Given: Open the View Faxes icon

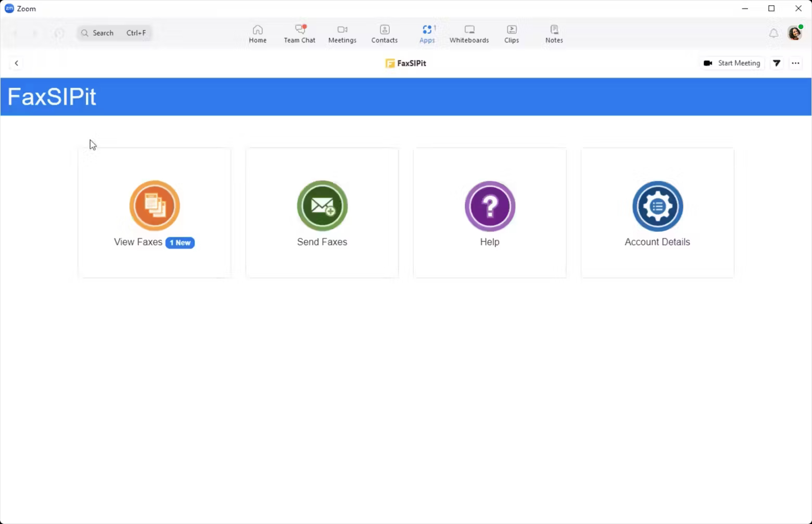Looking at the screenshot, I should pos(154,205).
